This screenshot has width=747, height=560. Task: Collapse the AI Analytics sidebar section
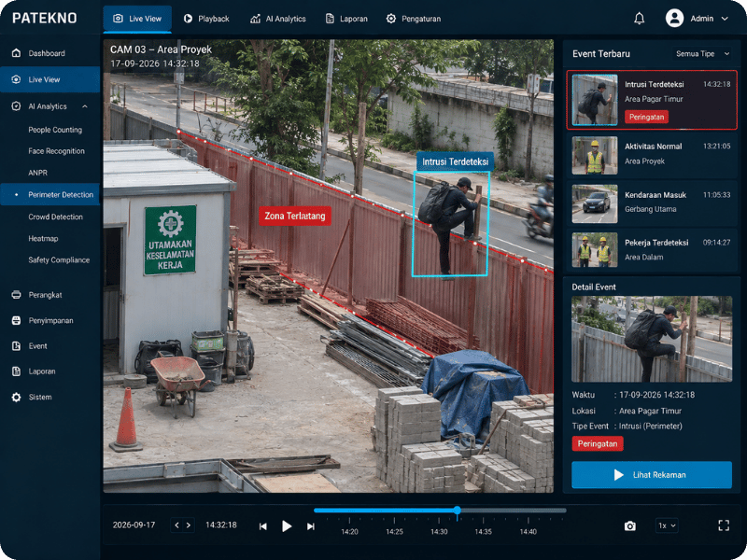[85, 106]
